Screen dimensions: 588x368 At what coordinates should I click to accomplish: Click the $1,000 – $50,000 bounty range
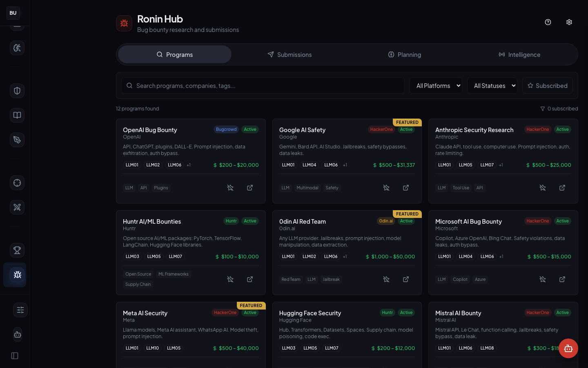coord(390,257)
